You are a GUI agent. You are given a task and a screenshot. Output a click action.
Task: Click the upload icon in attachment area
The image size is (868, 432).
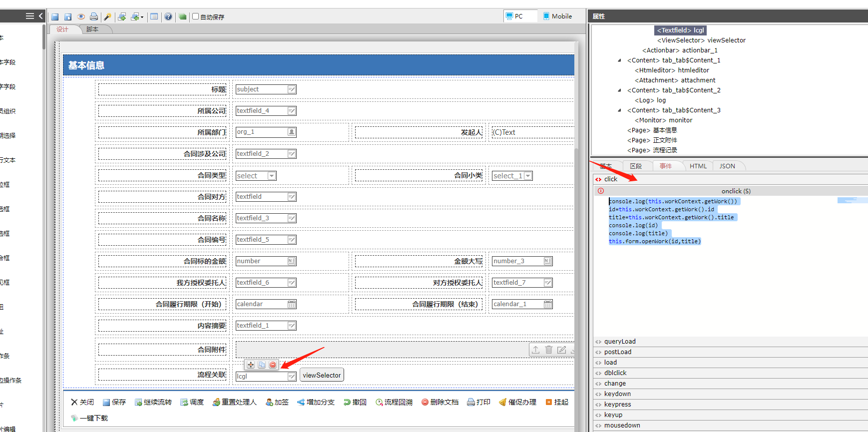(x=535, y=350)
